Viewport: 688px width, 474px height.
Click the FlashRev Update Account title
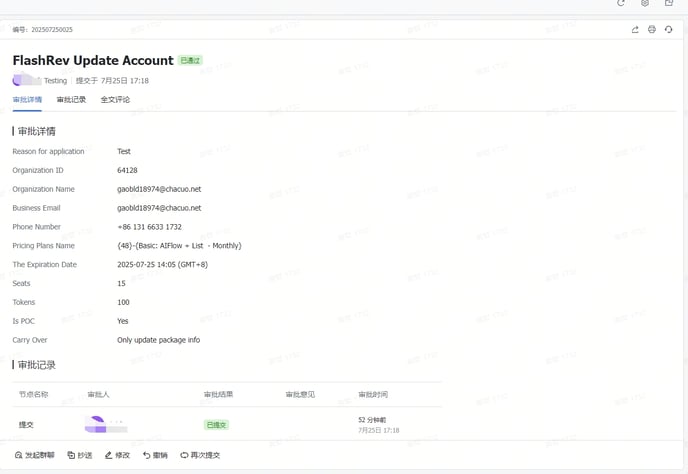[x=93, y=60]
